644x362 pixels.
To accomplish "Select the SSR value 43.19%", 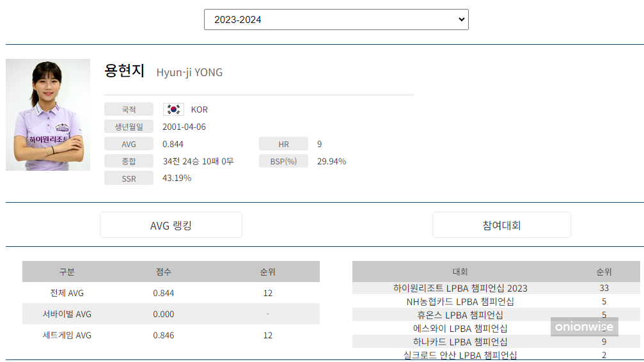I will 177,178.
